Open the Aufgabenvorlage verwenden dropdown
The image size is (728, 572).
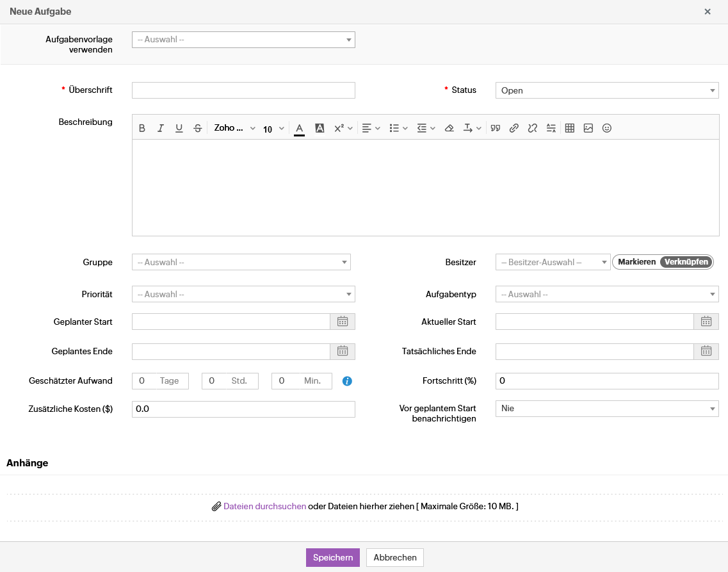[243, 40]
